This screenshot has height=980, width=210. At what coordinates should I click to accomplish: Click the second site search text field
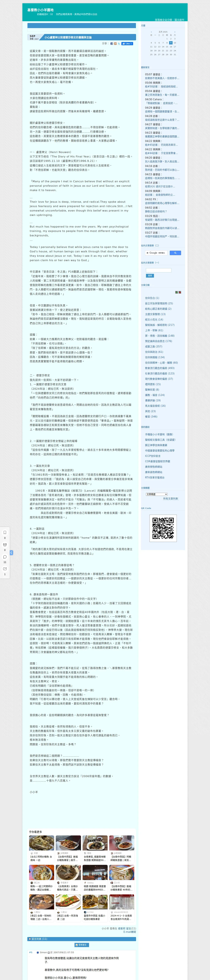[158, 270]
